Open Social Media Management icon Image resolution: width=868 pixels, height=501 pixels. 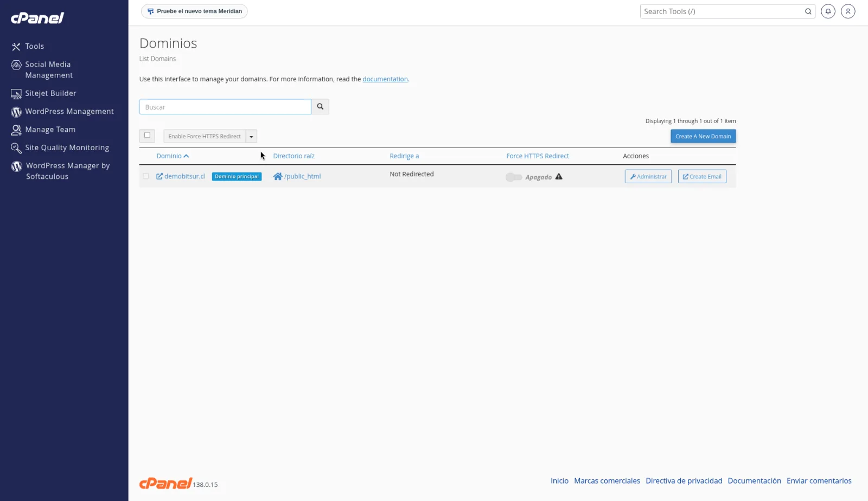point(16,65)
